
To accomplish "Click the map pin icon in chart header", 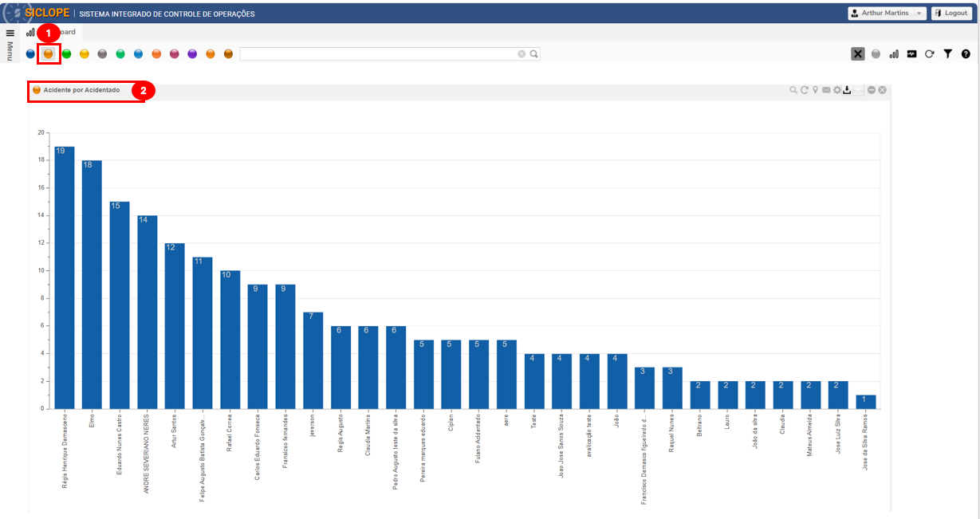I will [x=816, y=90].
